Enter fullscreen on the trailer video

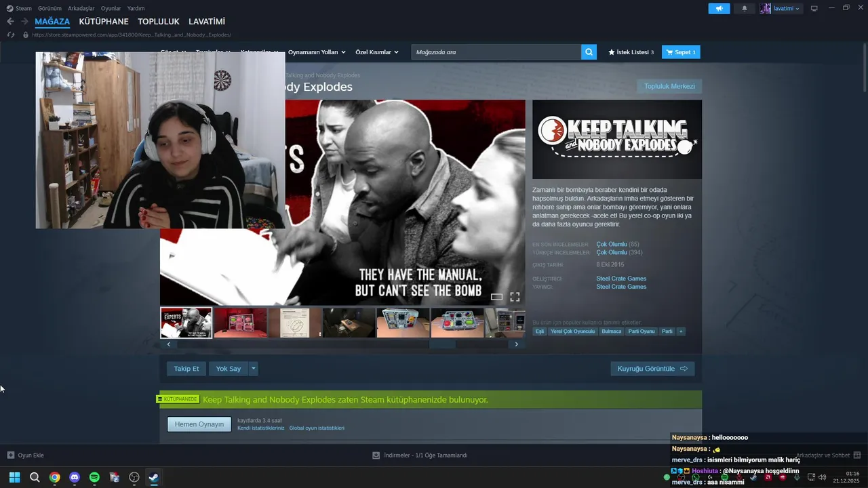(515, 297)
